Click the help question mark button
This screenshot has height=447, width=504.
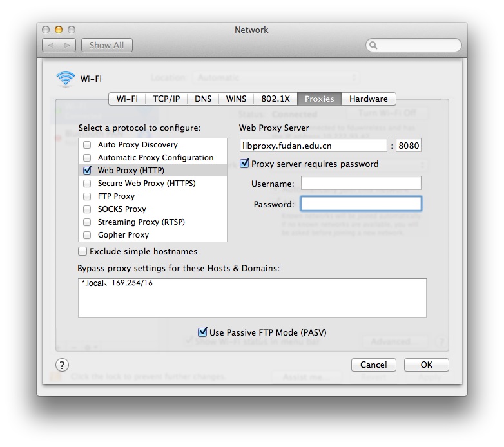tap(61, 365)
